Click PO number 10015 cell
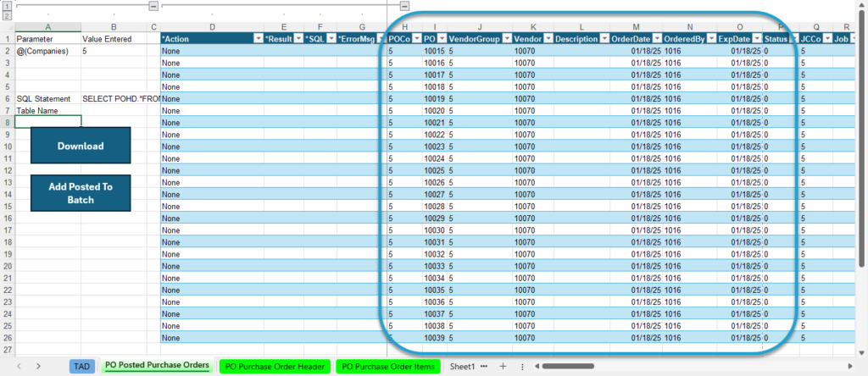The height and width of the screenshot is (376, 868). coord(435,51)
